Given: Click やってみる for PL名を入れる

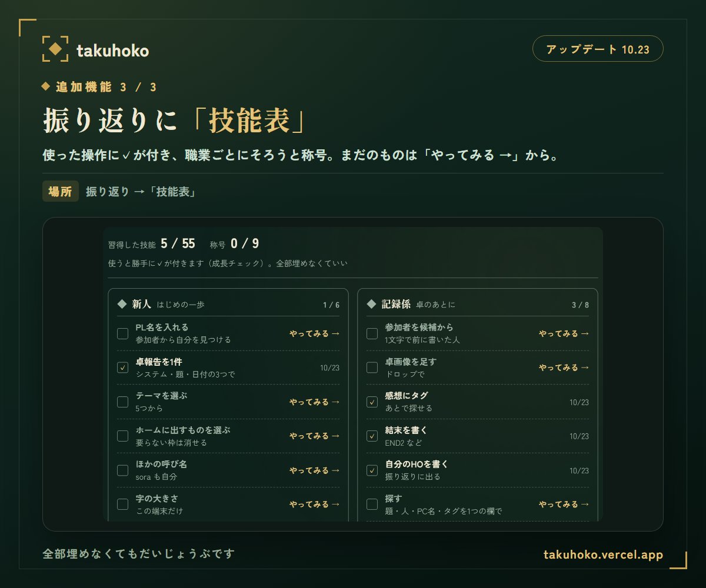Looking at the screenshot, I should click(314, 333).
